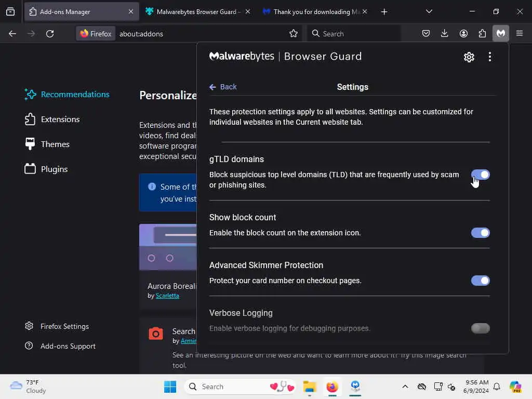Image resolution: width=532 pixels, height=399 pixels.
Task: Open Add-ons Support link
Action: (x=60, y=346)
